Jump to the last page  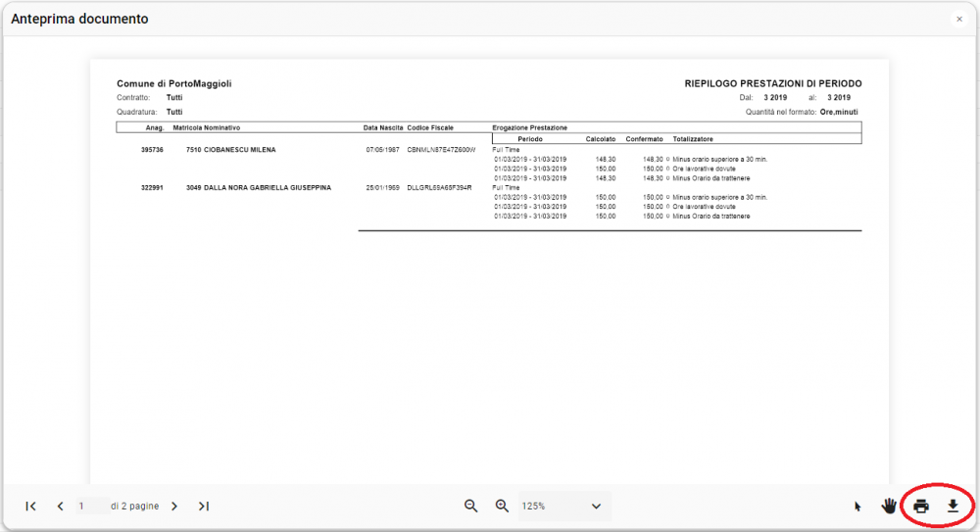pyautogui.click(x=204, y=507)
